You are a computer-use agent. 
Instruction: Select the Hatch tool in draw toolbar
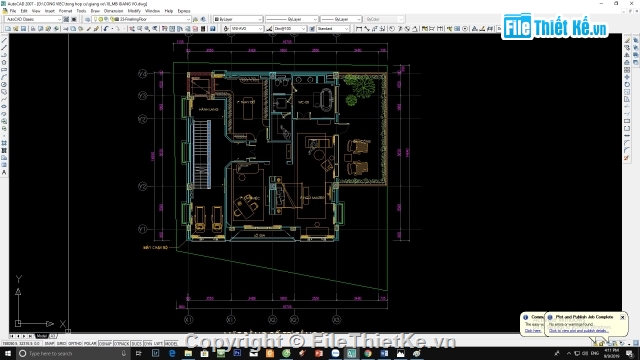[x=4, y=143]
